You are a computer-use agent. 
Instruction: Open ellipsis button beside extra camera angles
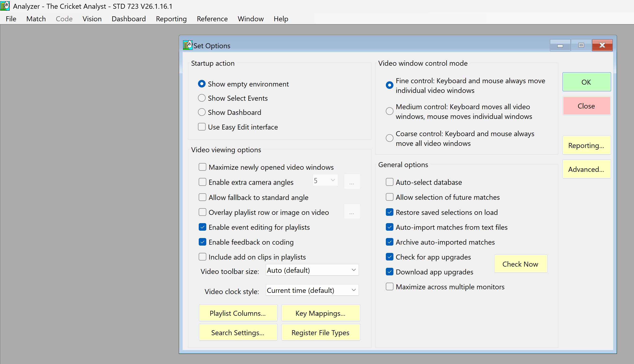(x=352, y=182)
